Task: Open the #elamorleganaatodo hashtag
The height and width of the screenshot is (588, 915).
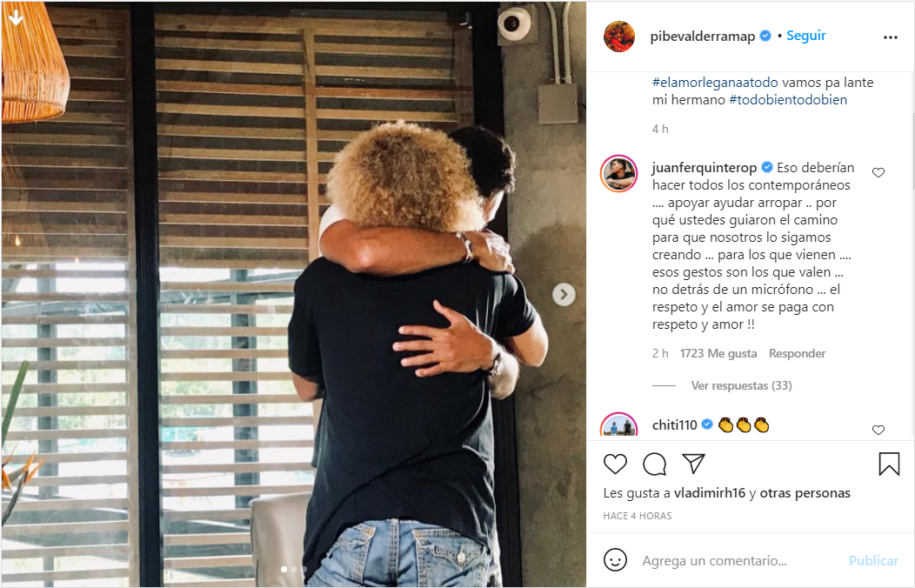Action: click(x=715, y=83)
